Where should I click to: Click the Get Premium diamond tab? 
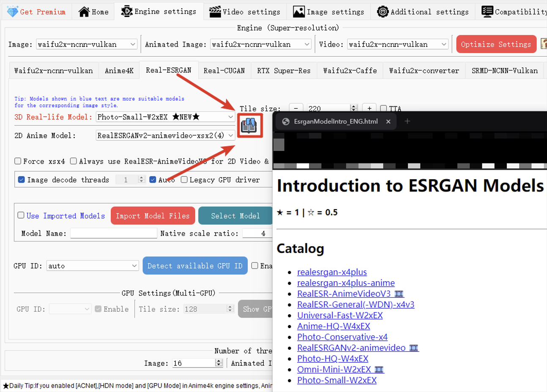(37, 12)
